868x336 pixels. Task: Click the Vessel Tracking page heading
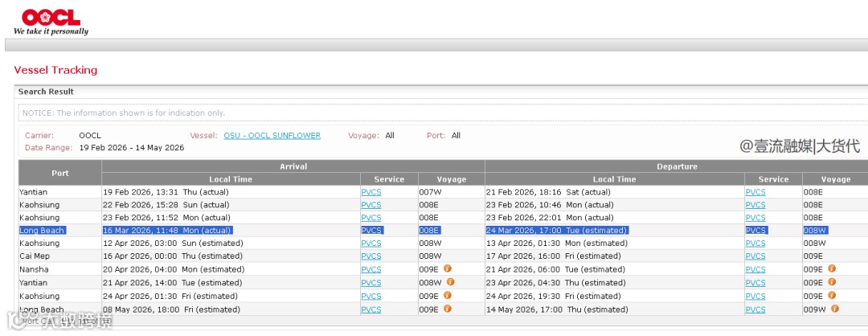55,70
